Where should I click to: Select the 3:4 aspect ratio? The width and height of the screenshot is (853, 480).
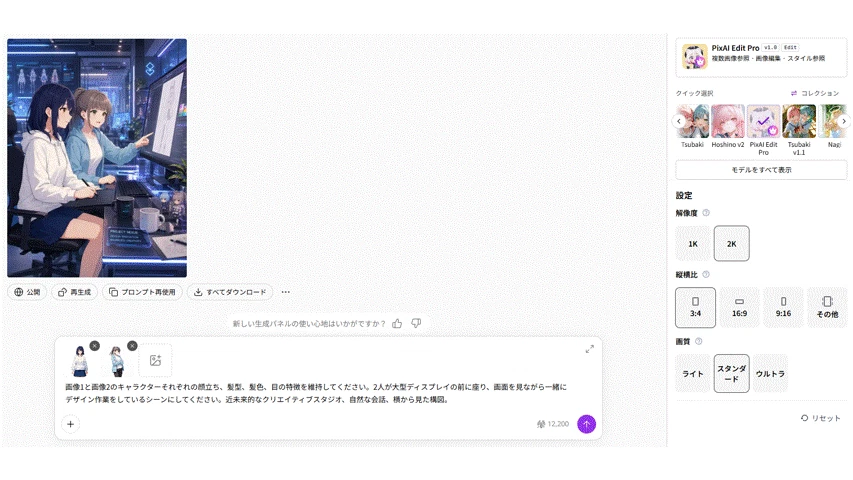coord(695,307)
